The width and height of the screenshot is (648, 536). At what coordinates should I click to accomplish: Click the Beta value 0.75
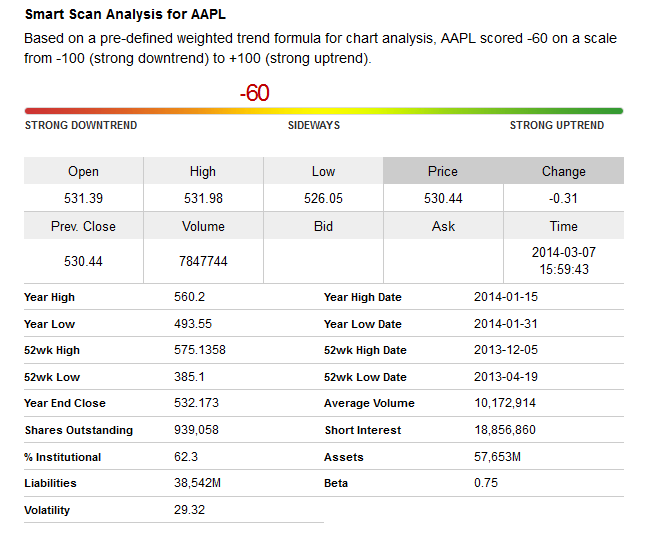[x=486, y=483]
